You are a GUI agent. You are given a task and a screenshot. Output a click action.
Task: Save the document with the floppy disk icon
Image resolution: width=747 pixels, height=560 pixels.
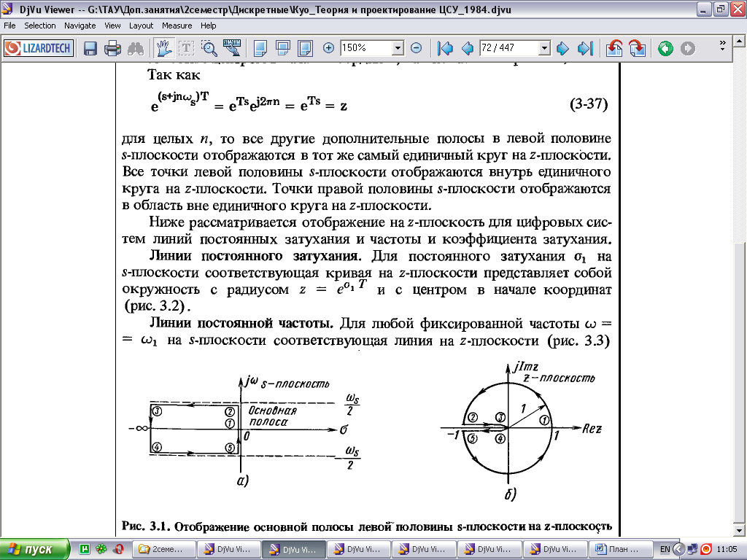(x=90, y=48)
